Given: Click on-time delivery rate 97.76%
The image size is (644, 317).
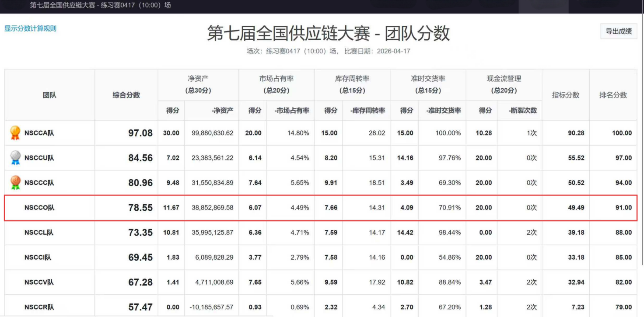Looking at the screenshot, I should click(450, 158).
